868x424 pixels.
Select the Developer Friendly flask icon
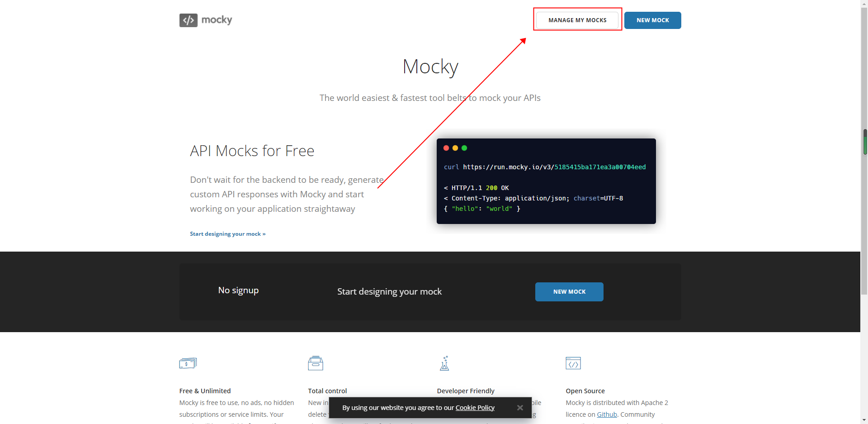tap(444, 363)
